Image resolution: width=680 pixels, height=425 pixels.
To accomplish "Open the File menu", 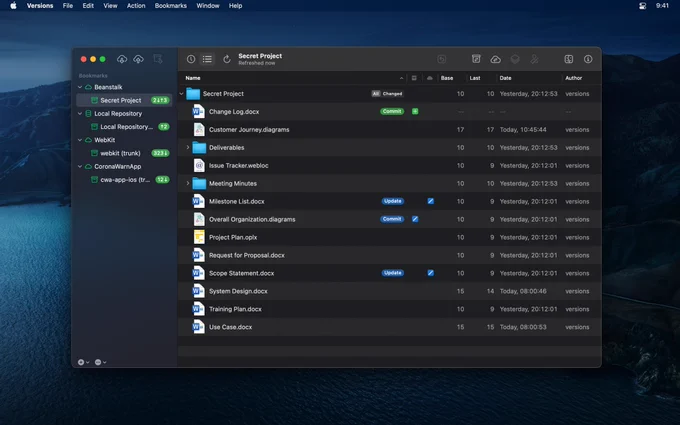I will click(68, 6).
